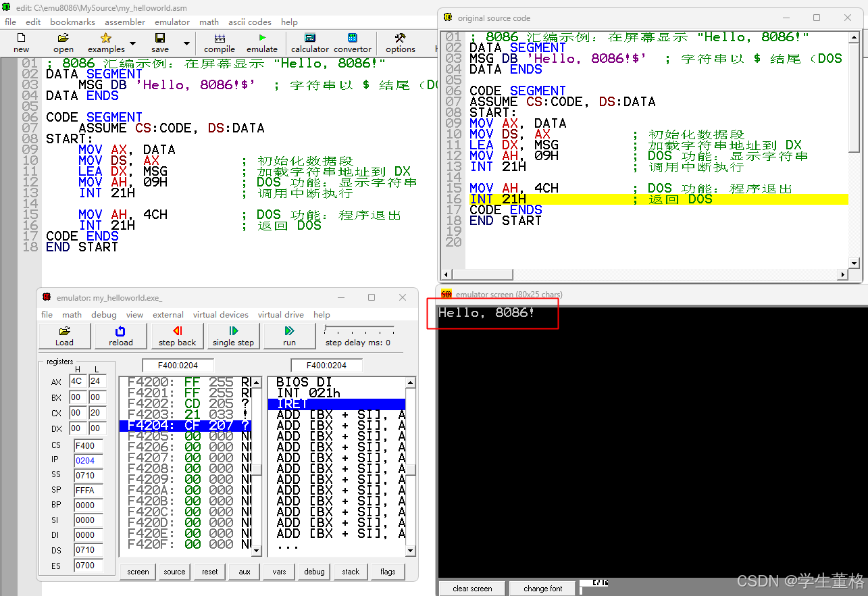
Task: Open the virtual drive menu
Action: pos(280,314)
